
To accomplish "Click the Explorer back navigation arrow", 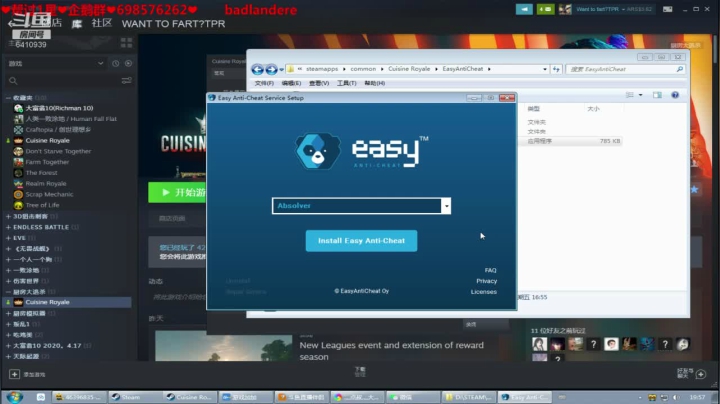I will pyautogui.click(x=258, y=69).
